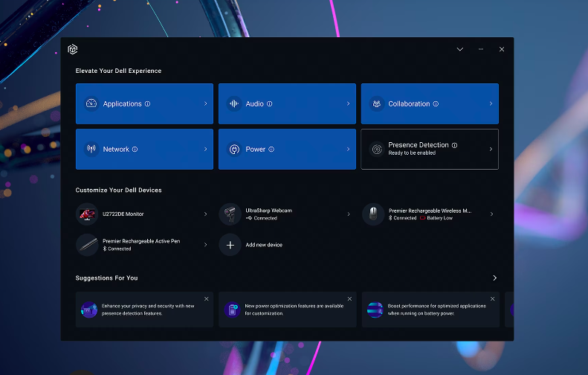Click the Applications gauge icon
The image size is (588, 375).
(x=91, y=103)
